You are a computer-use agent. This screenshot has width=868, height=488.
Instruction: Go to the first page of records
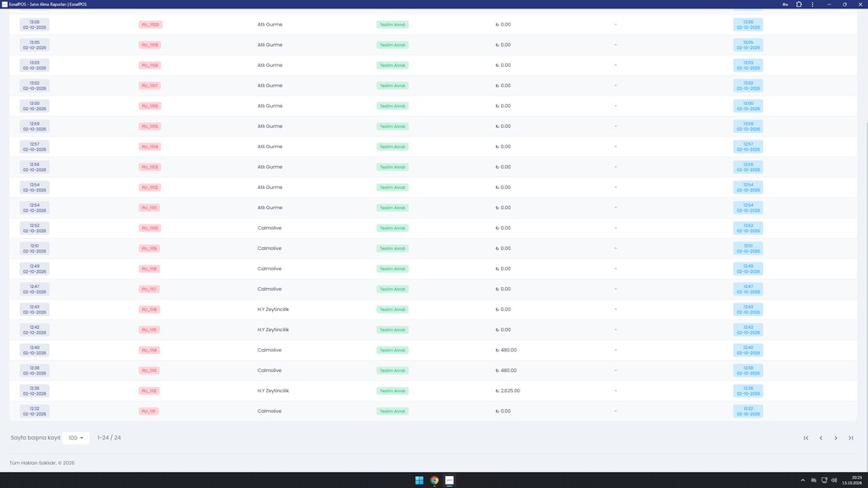pos(806,438)
